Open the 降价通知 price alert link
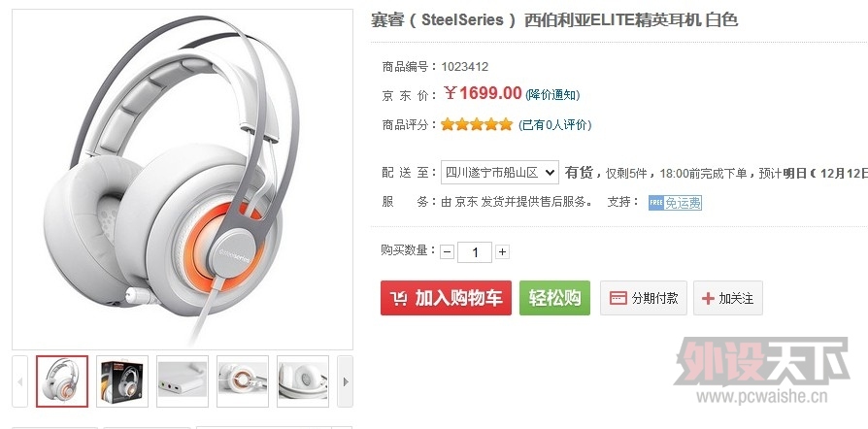 point(551,95)
